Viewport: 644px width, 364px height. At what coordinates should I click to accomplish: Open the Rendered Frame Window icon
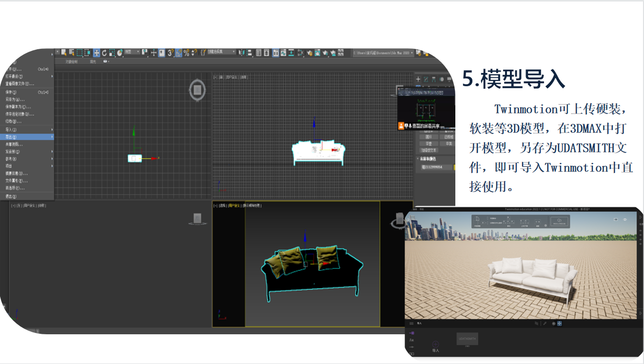[317, 53]
